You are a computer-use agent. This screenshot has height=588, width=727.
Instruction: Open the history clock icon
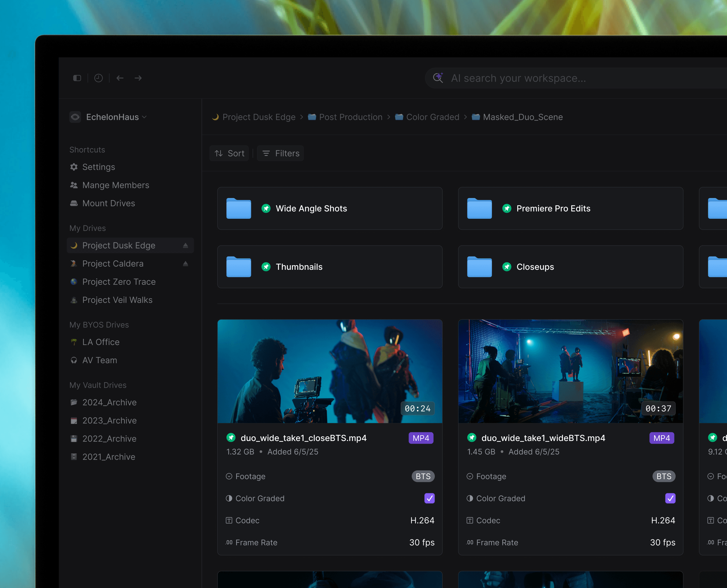98,78
